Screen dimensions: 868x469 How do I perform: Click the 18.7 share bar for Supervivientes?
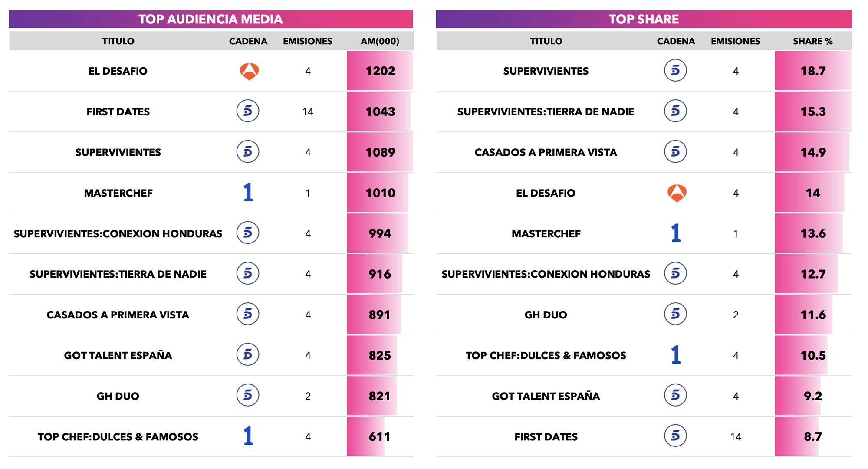[813, 71]
